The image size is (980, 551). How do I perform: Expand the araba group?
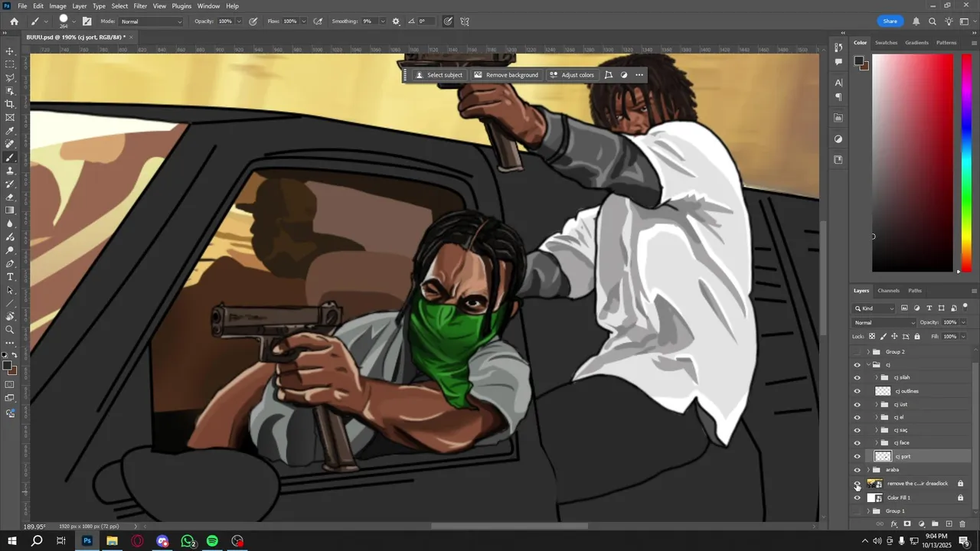868,470
